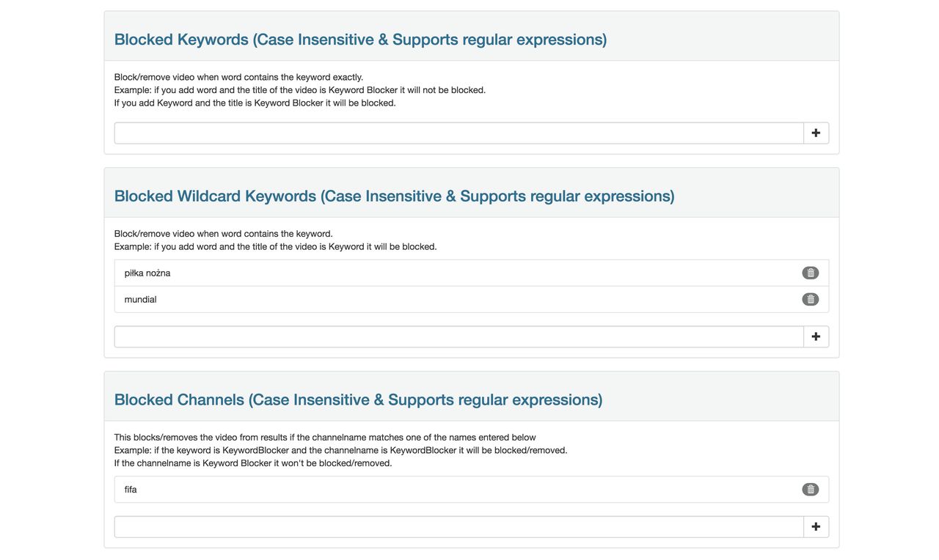Delete the 'fifa' blocked channel
The image size is (939, 560).
click(810, 490)
